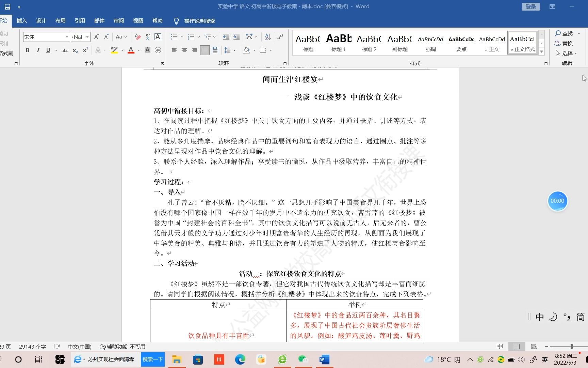Click the Save icon in title bar
588x368 pixels.
7,6
